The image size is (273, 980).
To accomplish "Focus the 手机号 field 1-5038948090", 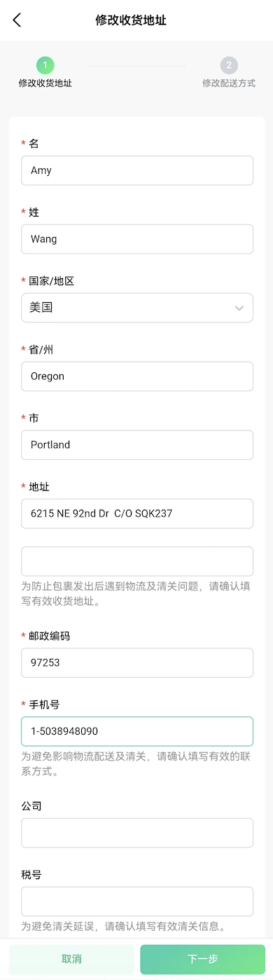I will point(137,731).
